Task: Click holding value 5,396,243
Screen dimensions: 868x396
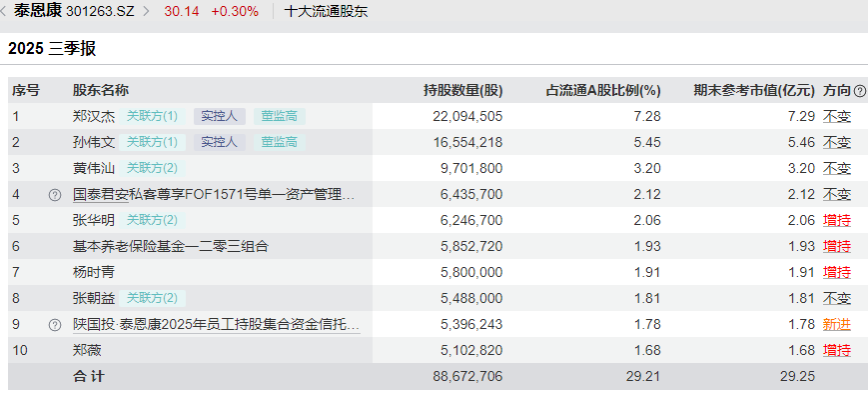Action: point(472,325)
